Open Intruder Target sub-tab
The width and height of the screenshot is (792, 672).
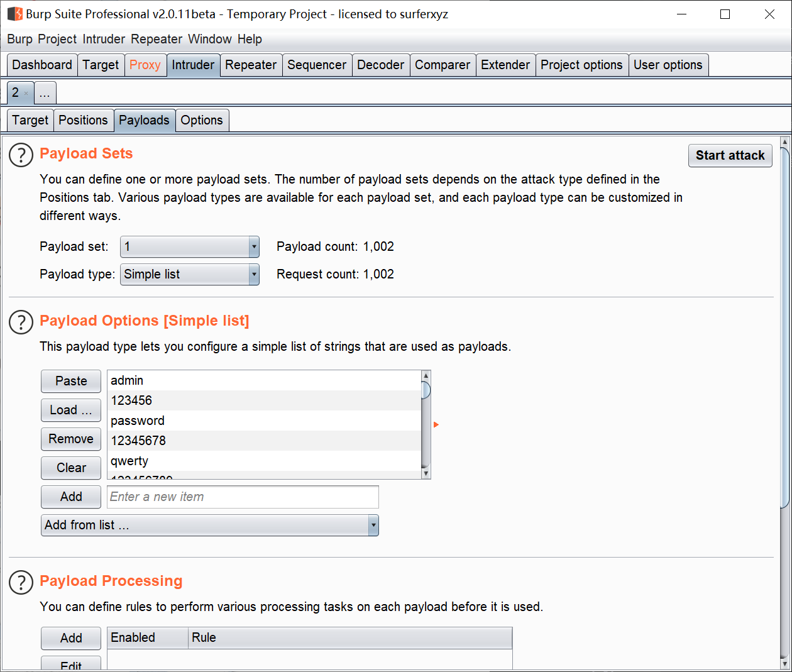point(30,120)
